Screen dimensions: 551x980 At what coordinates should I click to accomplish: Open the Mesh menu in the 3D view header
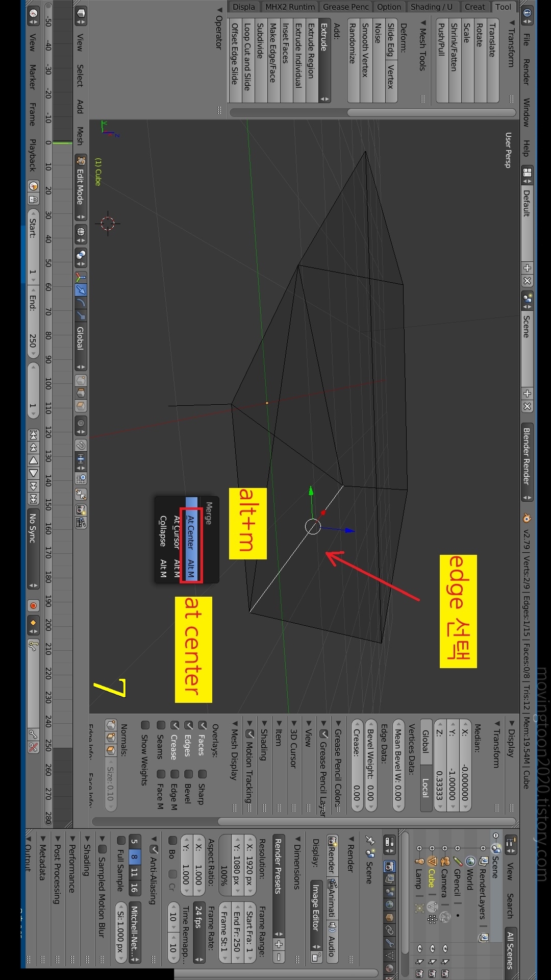coord(80,136)
